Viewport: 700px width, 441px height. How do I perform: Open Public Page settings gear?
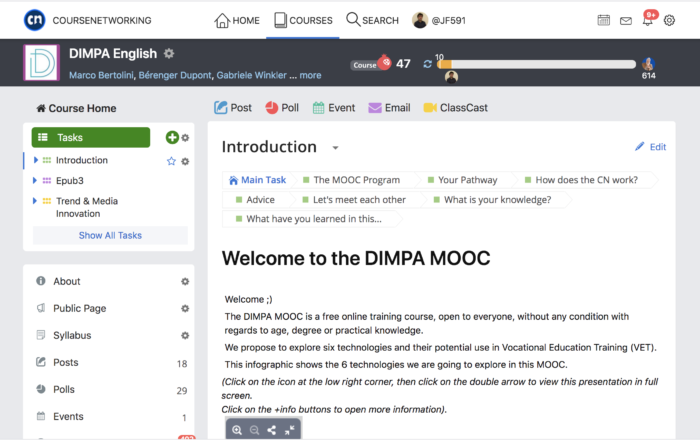click(x=185, y=308)
